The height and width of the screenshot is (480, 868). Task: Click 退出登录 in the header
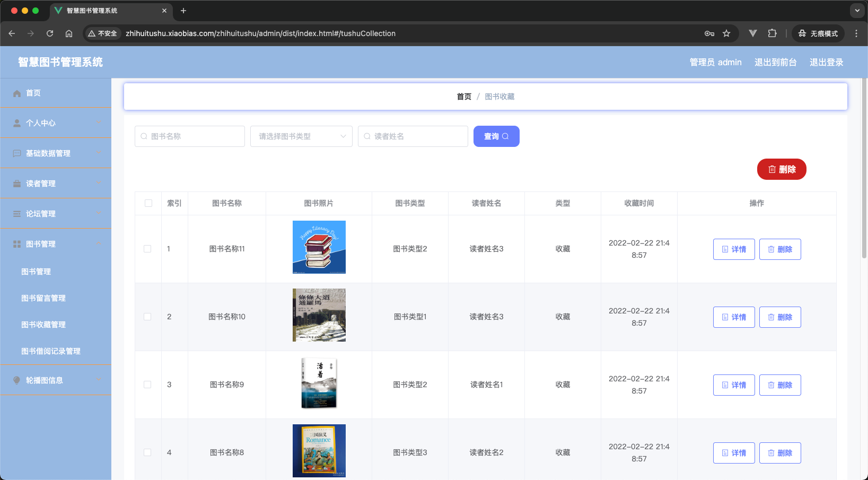click(x=826, y=62)
